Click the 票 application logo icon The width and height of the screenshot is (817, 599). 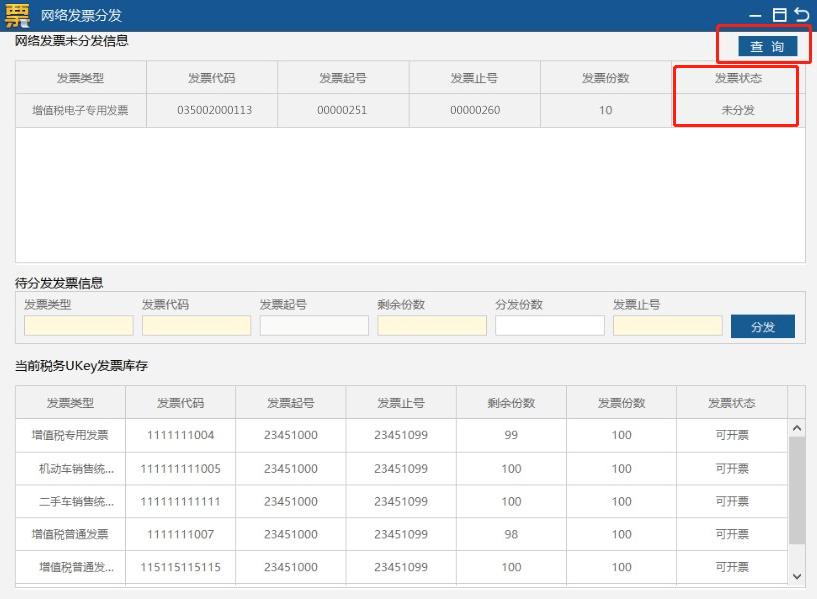(x=18, y=15)
